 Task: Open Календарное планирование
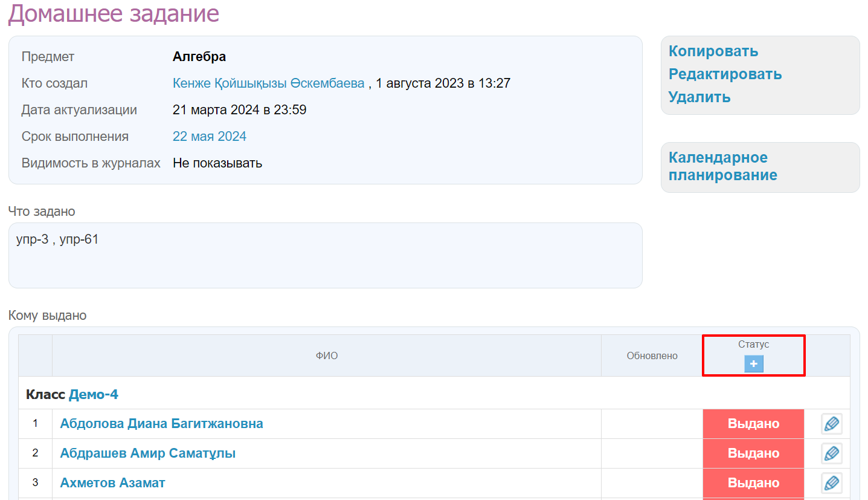click(722, 166)
